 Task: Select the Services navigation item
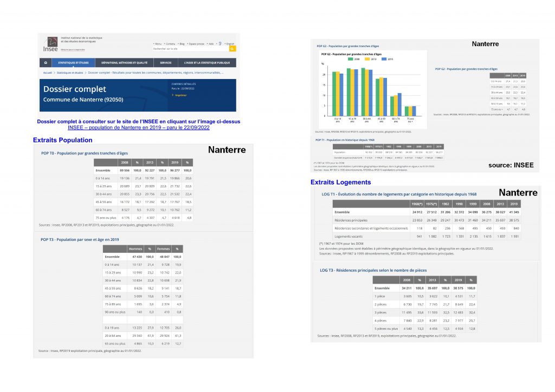[166, 63]
